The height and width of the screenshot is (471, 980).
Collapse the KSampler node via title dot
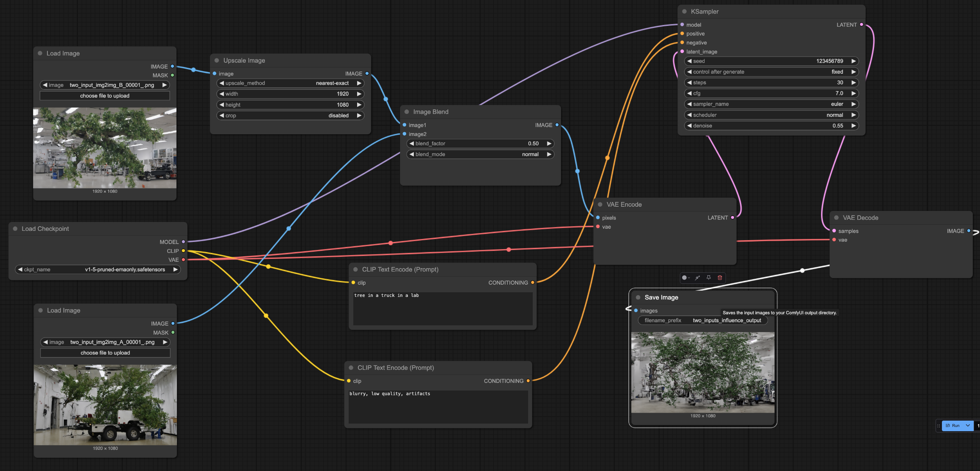[684, 11]
